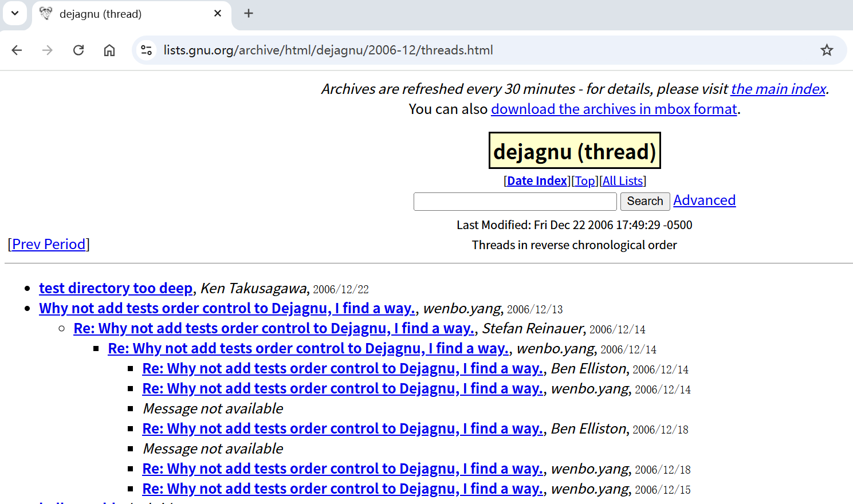Download the archives in mbox format
Screen dimensions: 853x504
pos(614,109)
